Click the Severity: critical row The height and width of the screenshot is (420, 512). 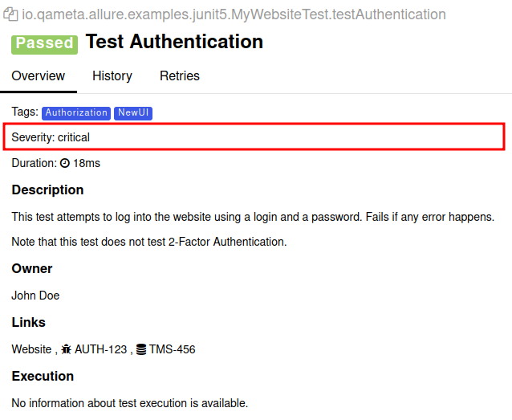click(x=254, y=137)
